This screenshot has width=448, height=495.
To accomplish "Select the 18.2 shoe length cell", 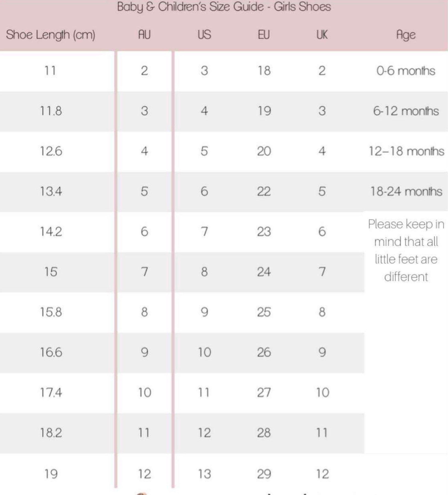I will (51, 433).
